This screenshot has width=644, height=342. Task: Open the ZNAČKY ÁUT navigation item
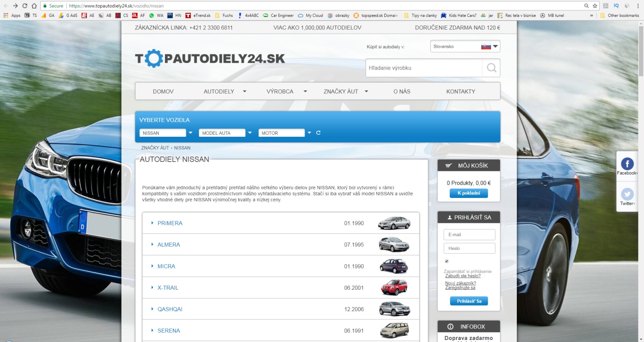341,91
